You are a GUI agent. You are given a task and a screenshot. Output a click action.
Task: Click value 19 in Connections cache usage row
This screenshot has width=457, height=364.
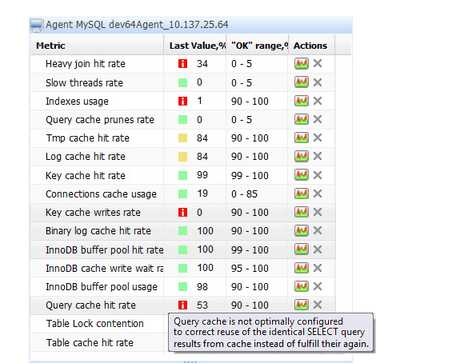click(202, 193)
